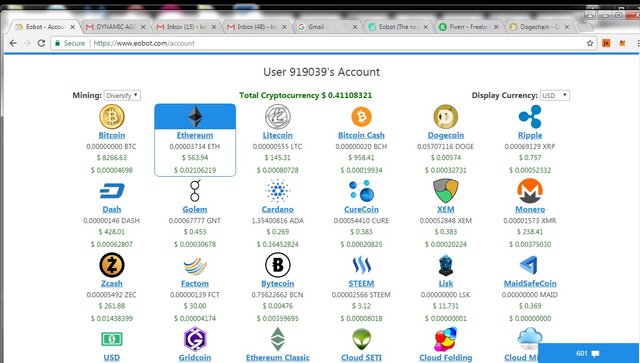Screen dimensions: 640x363
Task: Open the Zcash link
Action: click(x=111, y=283)
